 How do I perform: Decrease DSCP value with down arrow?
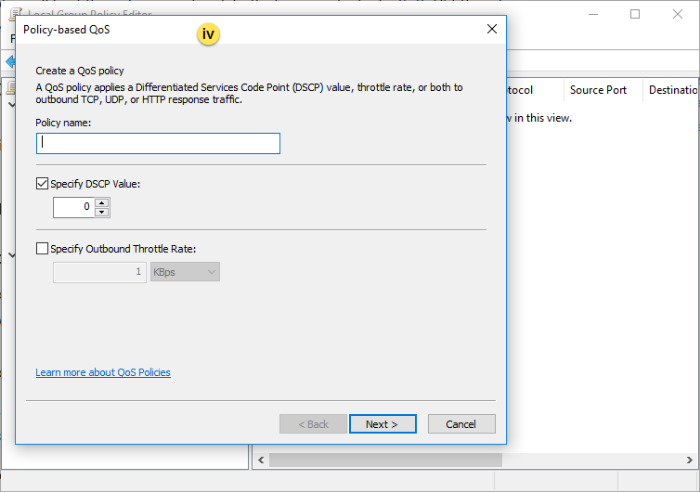(103, 212)
